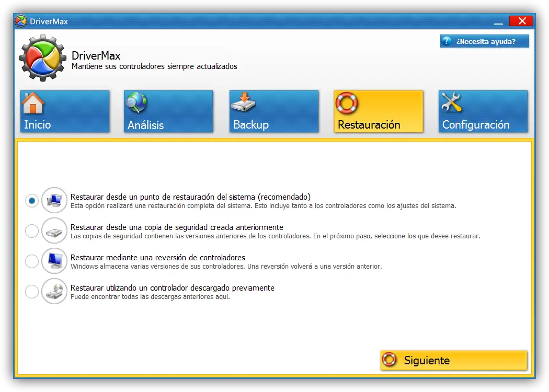Open the Inicio home section

pos(65,111)
